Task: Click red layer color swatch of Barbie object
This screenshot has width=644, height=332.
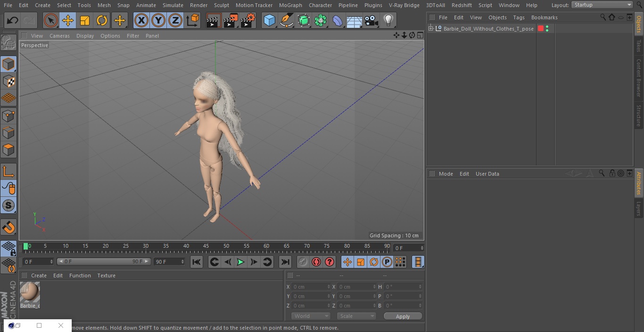Action: point(541,29)
